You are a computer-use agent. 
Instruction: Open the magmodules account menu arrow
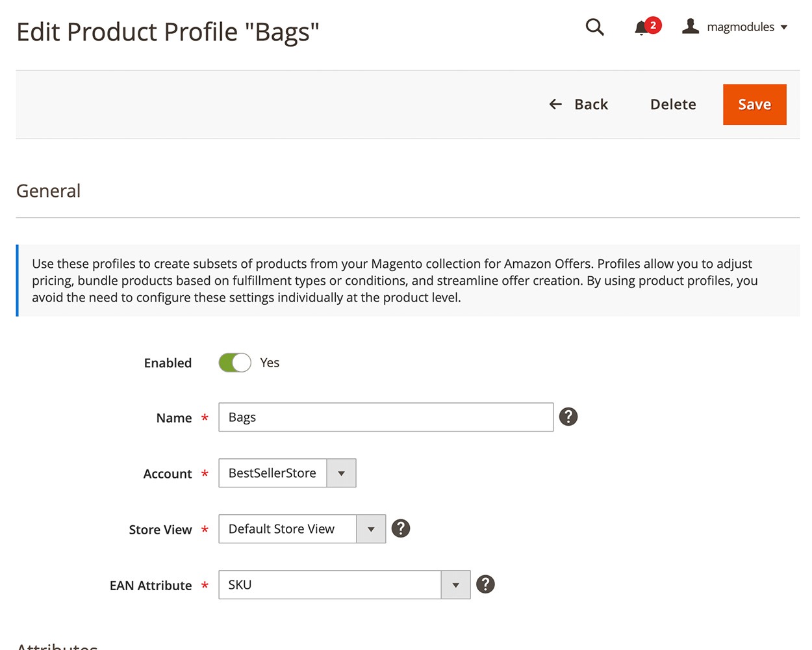coord(784,27)
